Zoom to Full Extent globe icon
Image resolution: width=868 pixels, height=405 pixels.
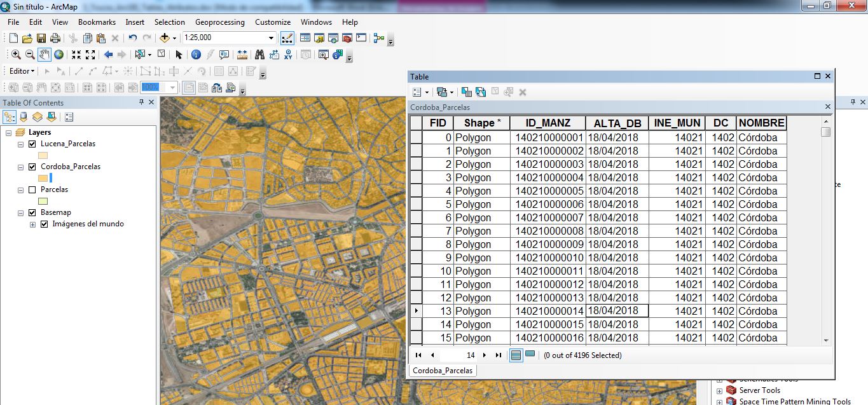click(59, 55)
